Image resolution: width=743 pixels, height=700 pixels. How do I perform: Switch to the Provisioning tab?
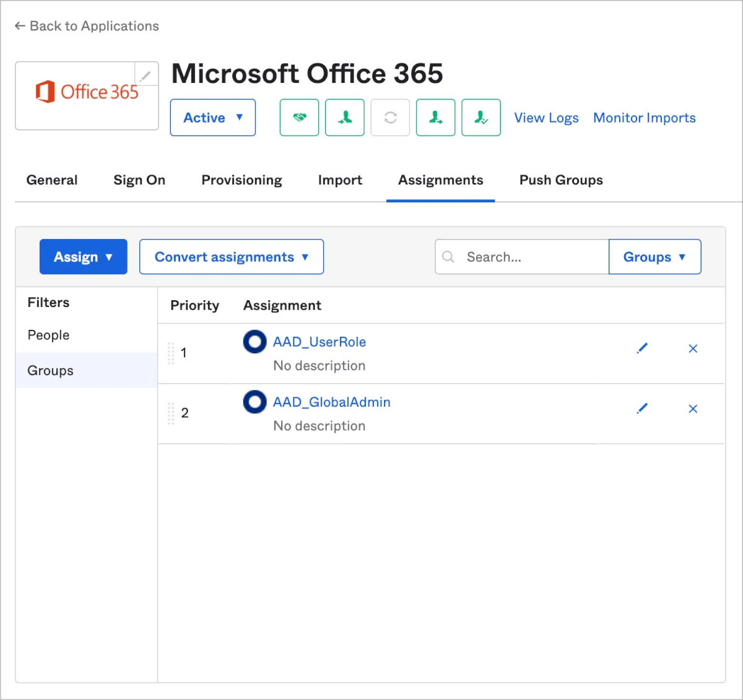[241, 180]
